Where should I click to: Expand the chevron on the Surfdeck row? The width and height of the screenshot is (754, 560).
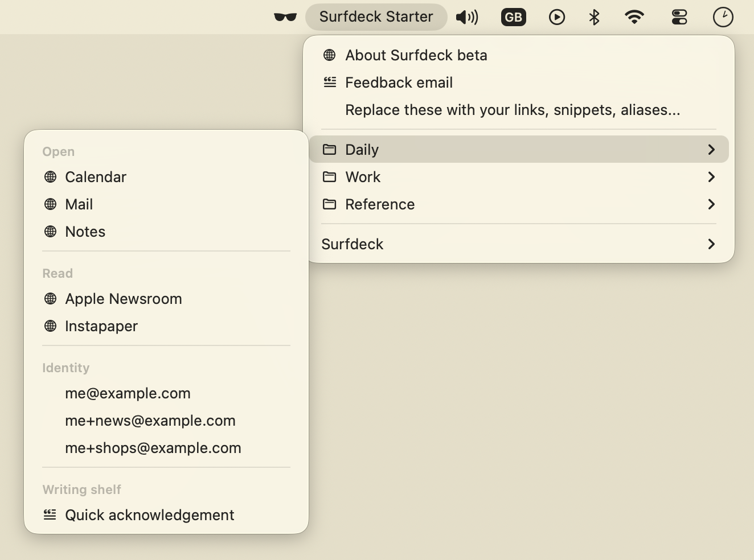point(711,244)
